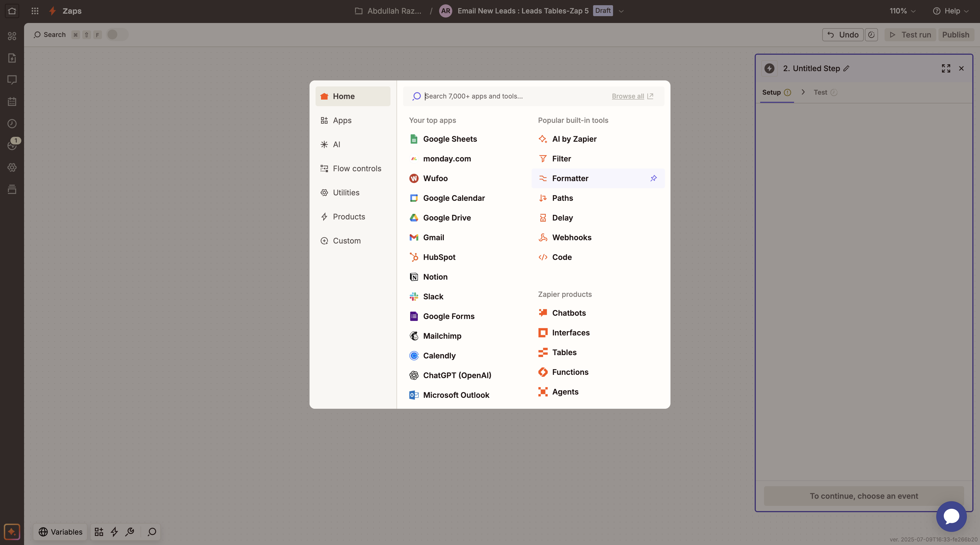Open version history clock icon
This screenshot has height=545, width=980.
point(871,35)
